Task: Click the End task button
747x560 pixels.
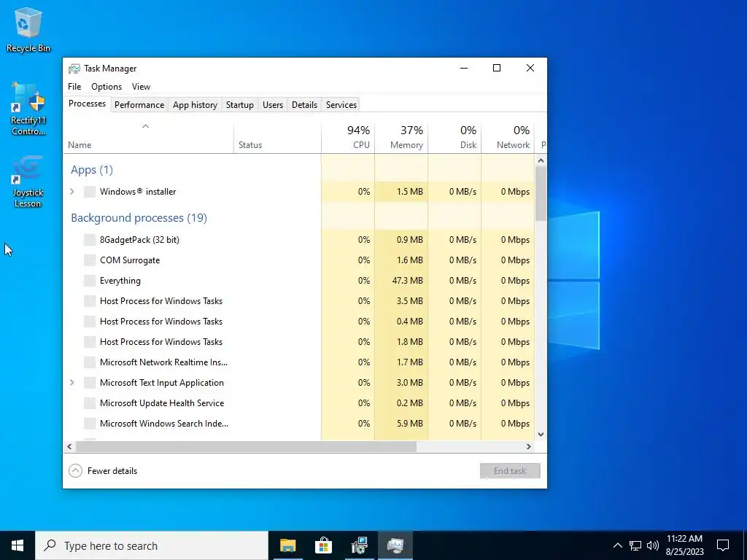Action: [510, 471]
